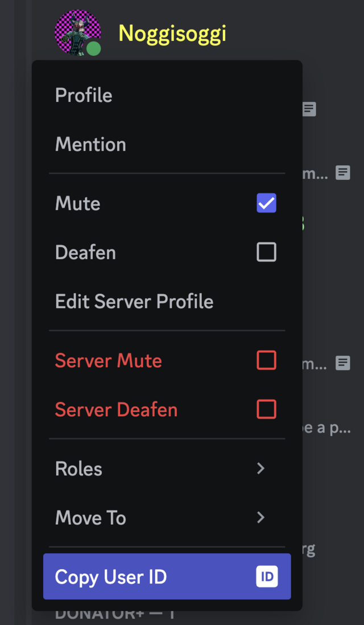Choose Mention from the context menu
The width and height of the screenshot is (364, 625).
pyautogui.click(x=90, y=145)
